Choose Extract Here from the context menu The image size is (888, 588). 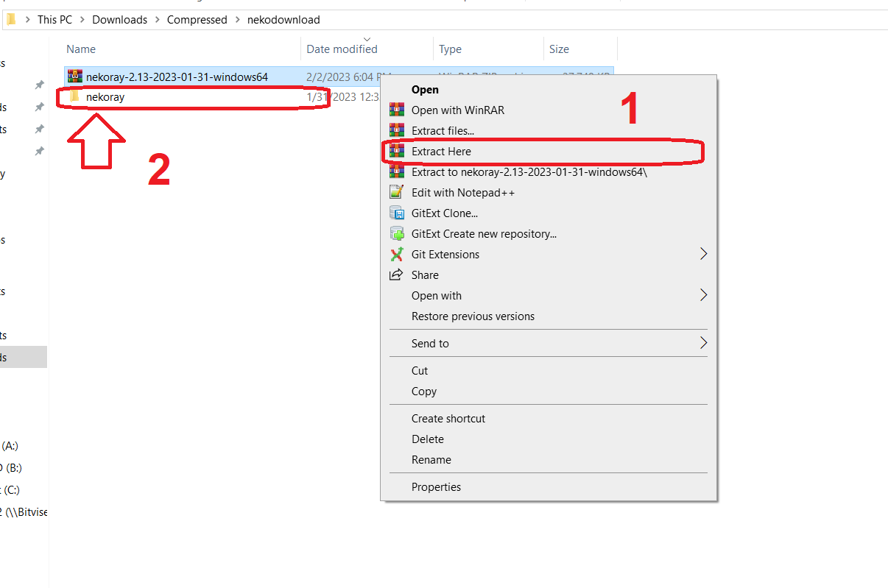[x=441, y=152]
